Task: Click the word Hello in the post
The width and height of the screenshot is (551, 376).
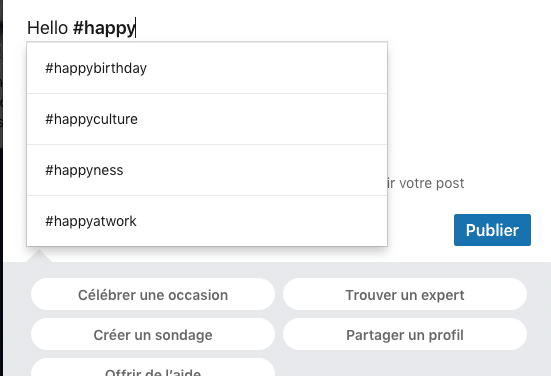Action: 47,28
